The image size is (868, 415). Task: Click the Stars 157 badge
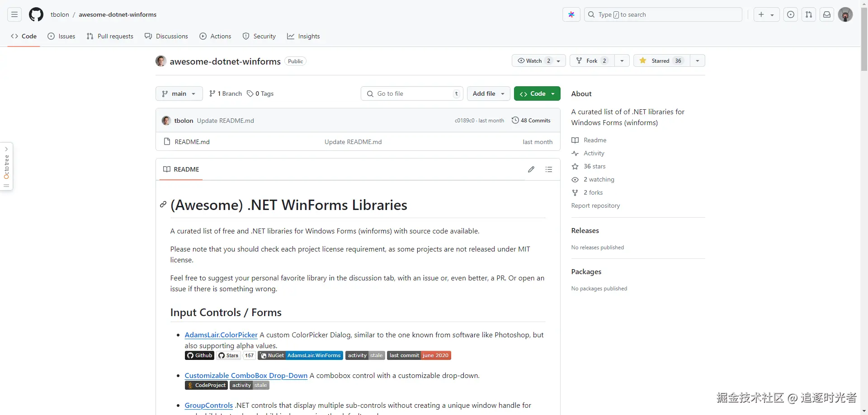(x=236, y=355)
